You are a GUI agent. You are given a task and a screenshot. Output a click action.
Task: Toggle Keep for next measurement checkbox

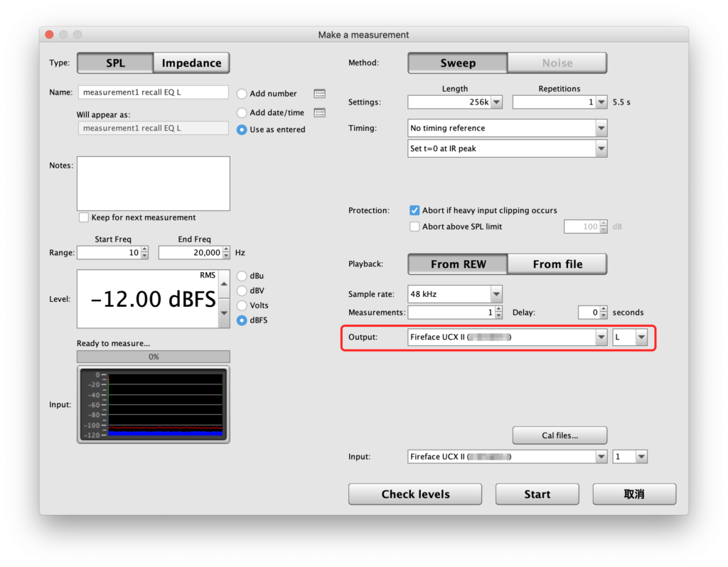(84, 217)
